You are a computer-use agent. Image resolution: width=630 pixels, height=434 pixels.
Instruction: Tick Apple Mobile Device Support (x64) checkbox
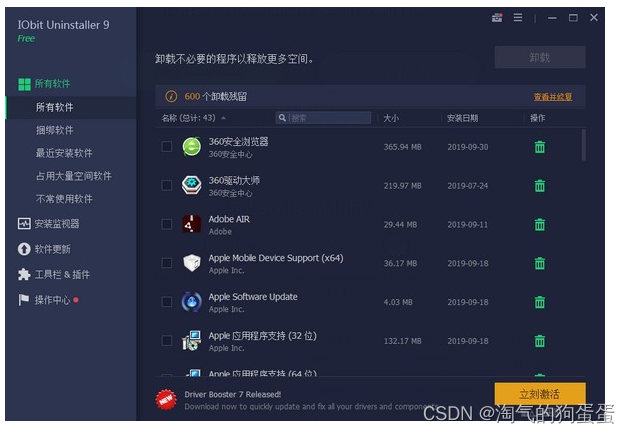point(167,263)
